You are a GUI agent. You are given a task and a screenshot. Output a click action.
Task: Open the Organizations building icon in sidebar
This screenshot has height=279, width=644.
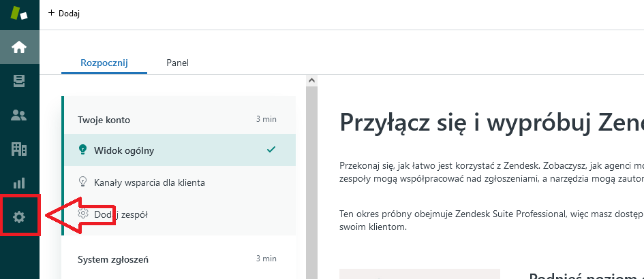pos(19,149)
